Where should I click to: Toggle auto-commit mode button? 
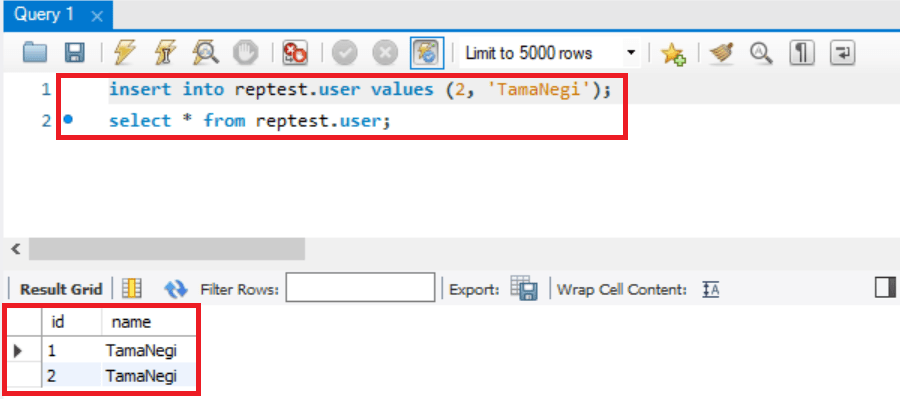(x=427, y=53)
